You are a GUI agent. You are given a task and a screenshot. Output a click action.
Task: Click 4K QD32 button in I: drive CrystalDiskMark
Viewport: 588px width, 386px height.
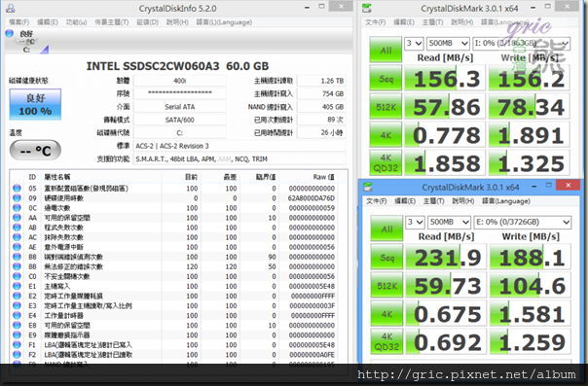pyautogui.click(x=386, y=163)
